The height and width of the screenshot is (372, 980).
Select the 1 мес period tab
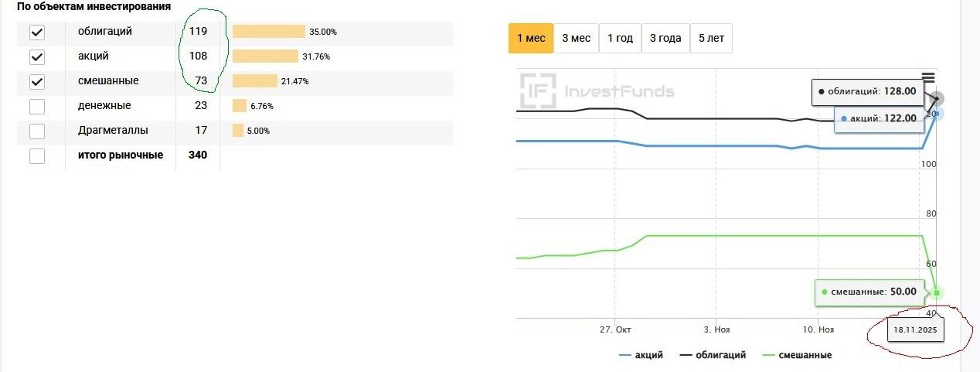(531, 39)
